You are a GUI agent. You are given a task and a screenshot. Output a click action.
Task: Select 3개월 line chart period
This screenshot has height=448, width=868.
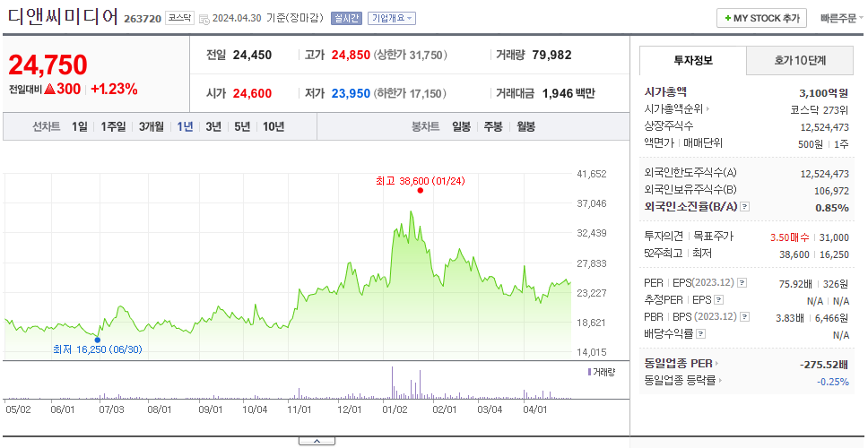click(152, 126)
